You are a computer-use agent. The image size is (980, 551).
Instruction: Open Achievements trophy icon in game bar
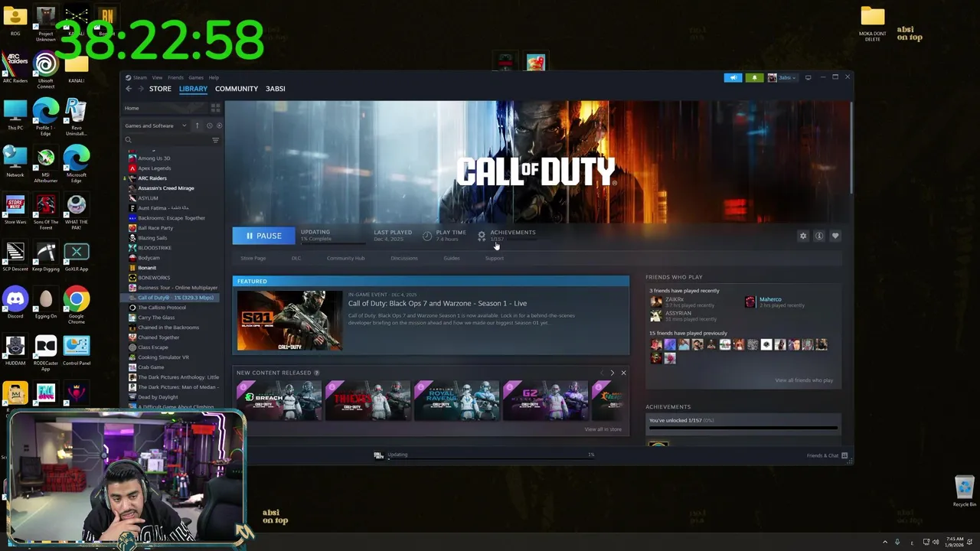coord(482,236)
